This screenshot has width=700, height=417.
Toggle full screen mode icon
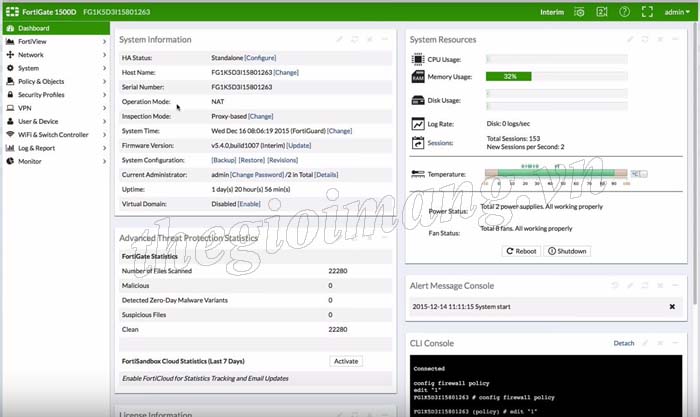point(647,12)
